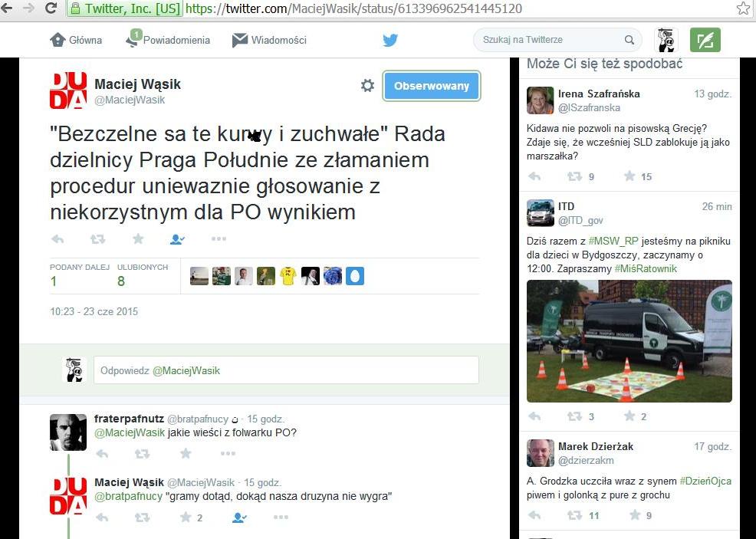Click #MiśRatownik hashtag
Viewport: 756px width, 539px height.
(646, 268)
